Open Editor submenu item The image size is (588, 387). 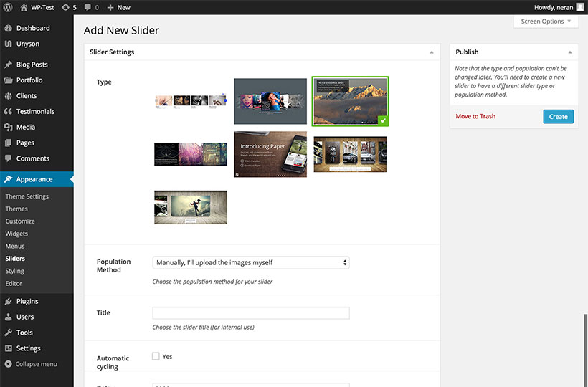click(x=14, y=283)
